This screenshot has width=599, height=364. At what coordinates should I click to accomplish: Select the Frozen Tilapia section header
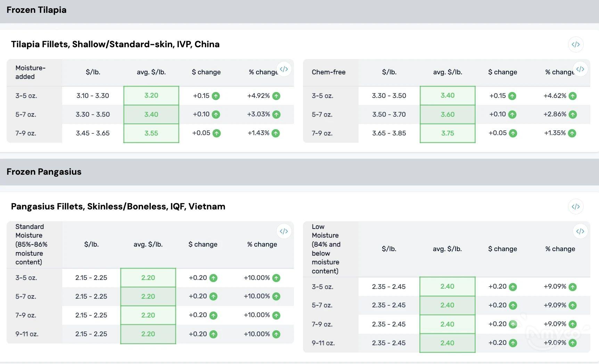point(36,10)
